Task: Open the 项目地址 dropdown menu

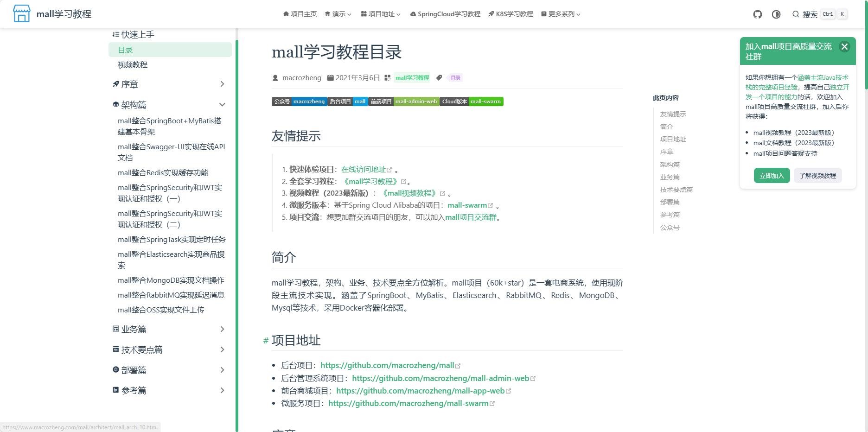Action: [381, 14]
